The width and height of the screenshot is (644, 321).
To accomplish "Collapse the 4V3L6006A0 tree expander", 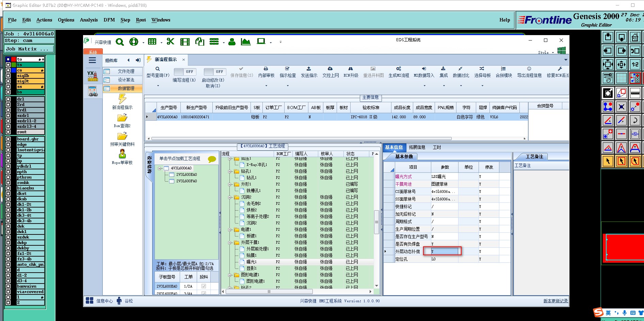I will (160, 168).
